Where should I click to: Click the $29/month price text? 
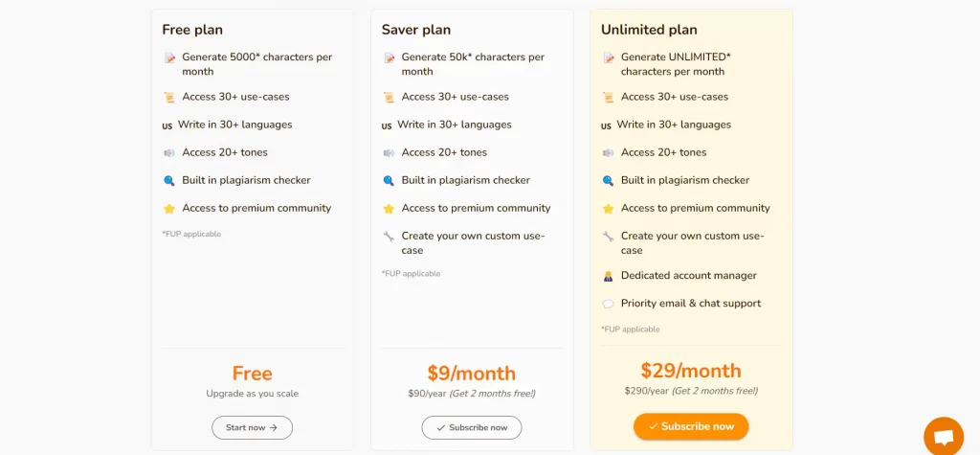pos(691,371)
